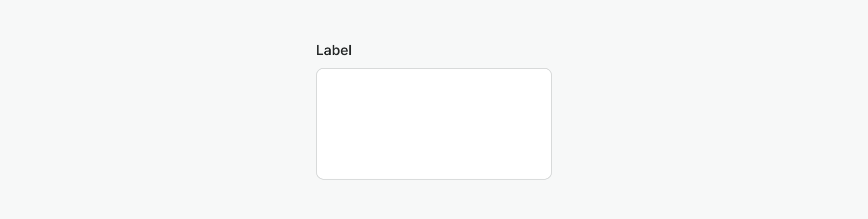
Task: Activate the text entry box labeled Label
Action: (x=434, y=124)
